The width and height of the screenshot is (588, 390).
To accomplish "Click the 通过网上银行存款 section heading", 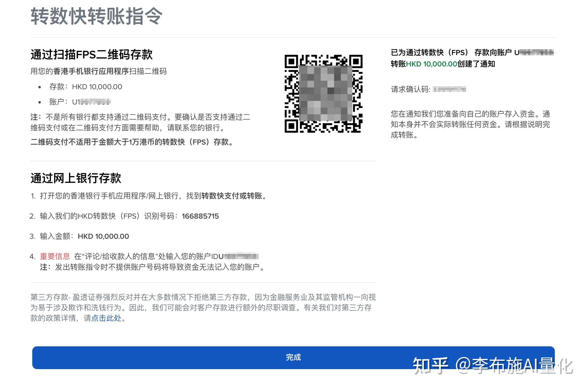I will coord(76,178).
